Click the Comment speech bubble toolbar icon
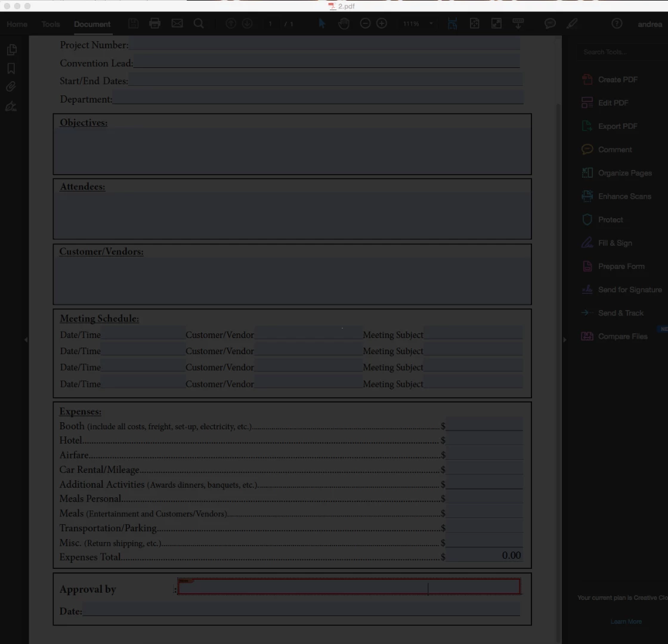Screen dimensions: 668x644 coord(550,23)
